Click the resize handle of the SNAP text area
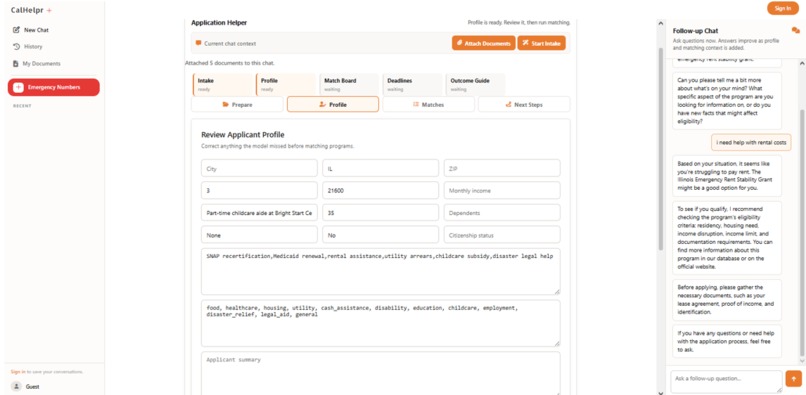806x395 pixels. coord(557,292)
